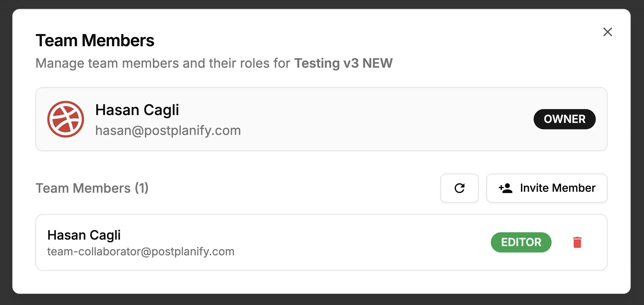Image resolution: width=644 pixels, height=305 pixels.
Task: Click the Invite Member button label
Action: tap(557, 188)
